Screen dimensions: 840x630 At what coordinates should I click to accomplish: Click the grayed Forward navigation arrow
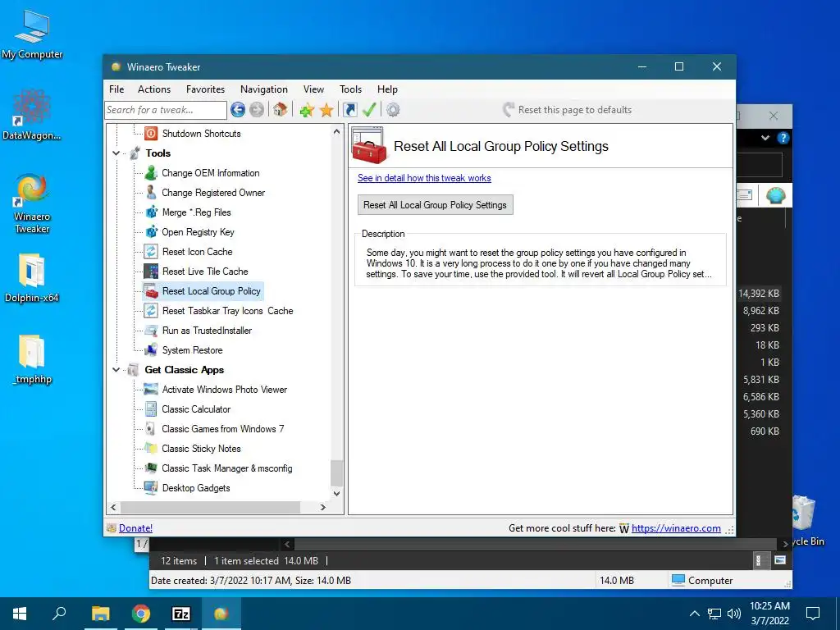(257, 110)
